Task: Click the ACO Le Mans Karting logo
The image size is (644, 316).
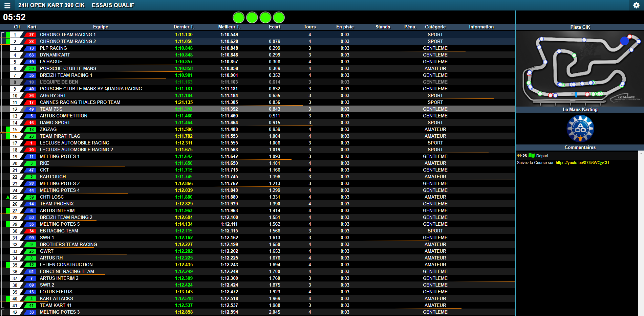Action: 580,129
